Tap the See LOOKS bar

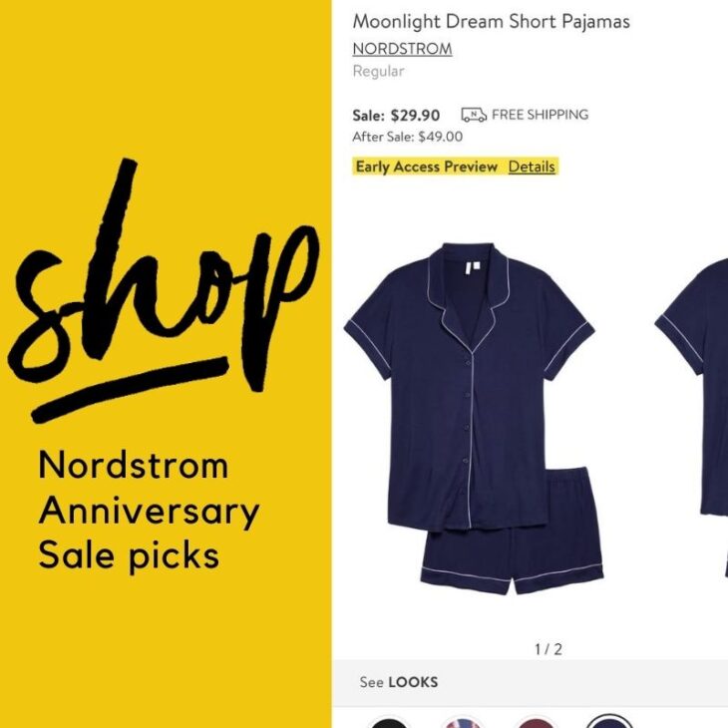click(x=531, y=682)
